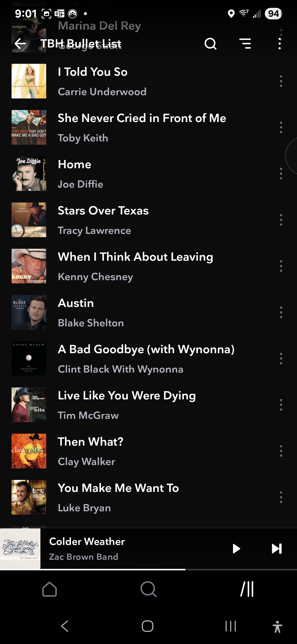
Task: Seek using the mini player progress bar
Action: [x=148, y=569]
